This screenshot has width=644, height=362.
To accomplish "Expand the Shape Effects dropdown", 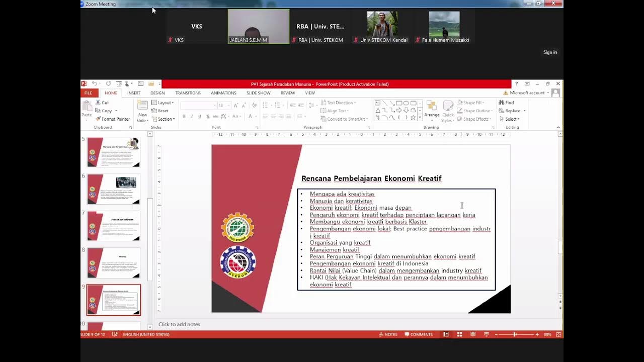I will click(x=474, y=119).
